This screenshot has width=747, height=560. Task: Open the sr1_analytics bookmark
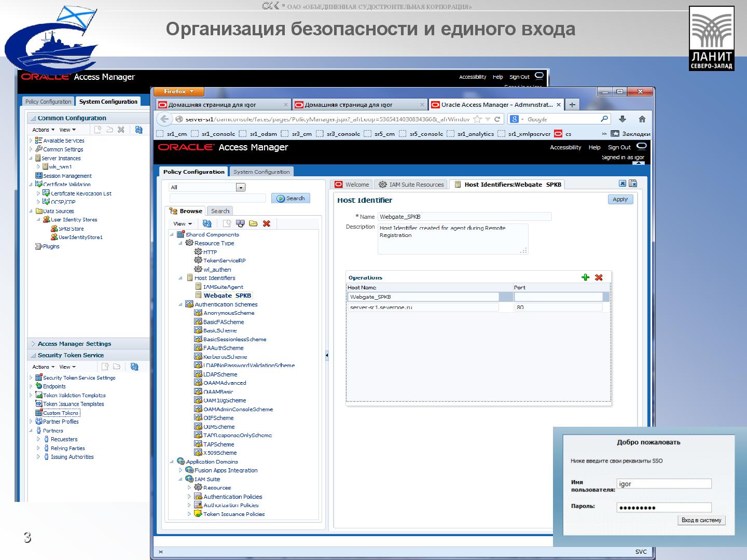point(471,134)
